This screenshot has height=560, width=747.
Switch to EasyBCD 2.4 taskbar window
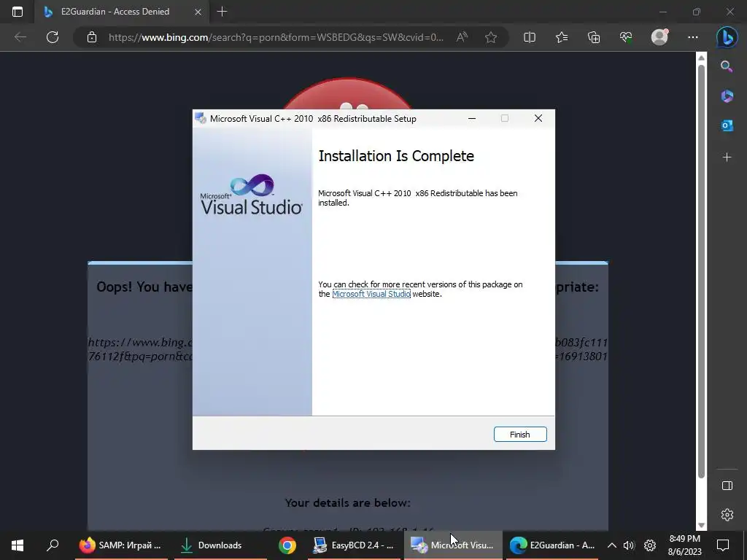(354, 545)
